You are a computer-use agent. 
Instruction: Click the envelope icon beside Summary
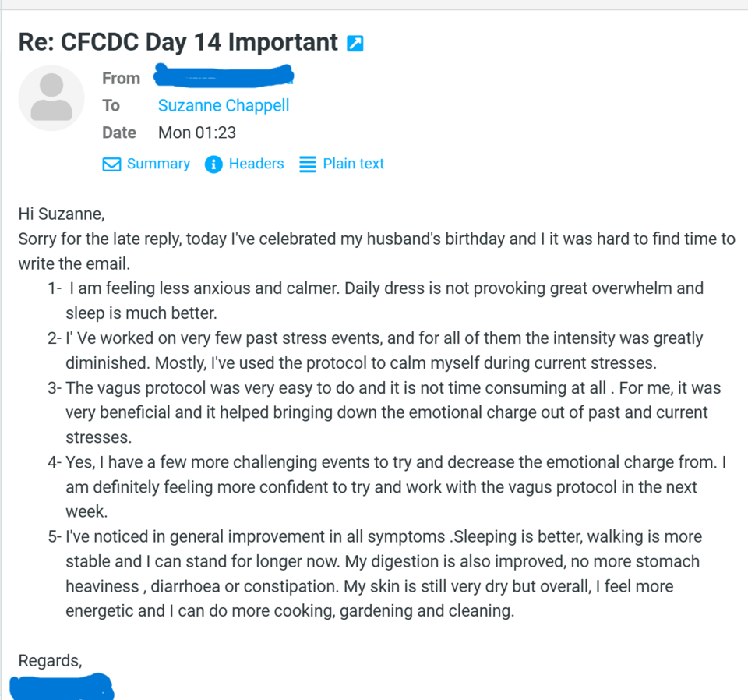112,164
